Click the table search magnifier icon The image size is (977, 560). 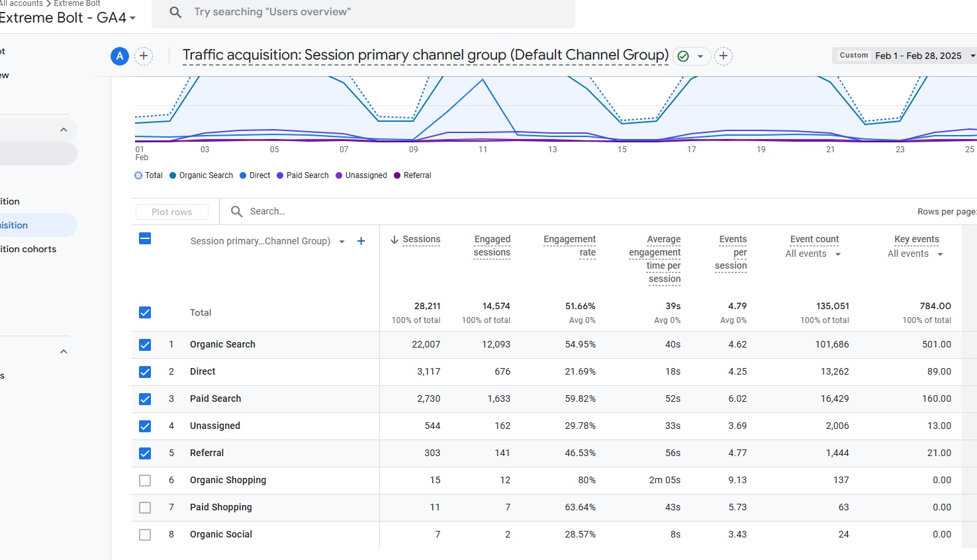[x=236, y=212]
